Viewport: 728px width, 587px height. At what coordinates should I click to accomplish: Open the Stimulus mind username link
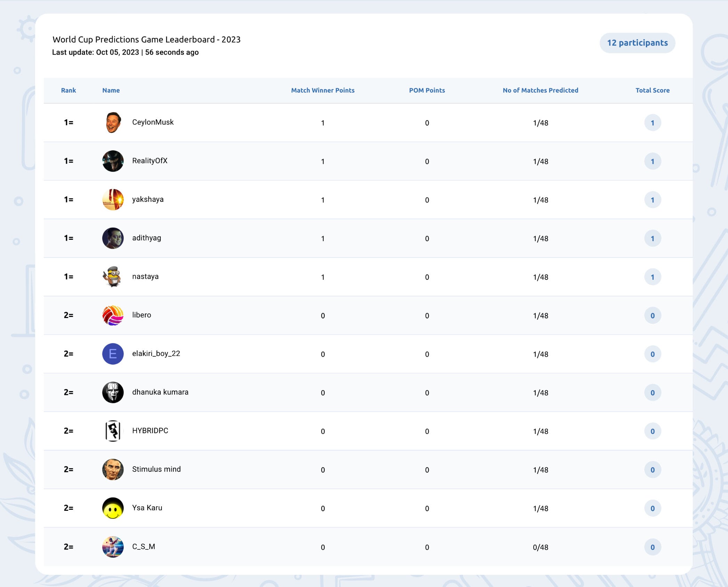[x=156, y=469]
